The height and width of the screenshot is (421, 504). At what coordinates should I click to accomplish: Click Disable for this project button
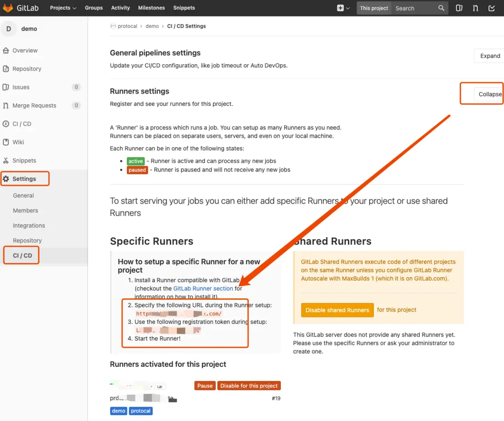tap(249, 386)
